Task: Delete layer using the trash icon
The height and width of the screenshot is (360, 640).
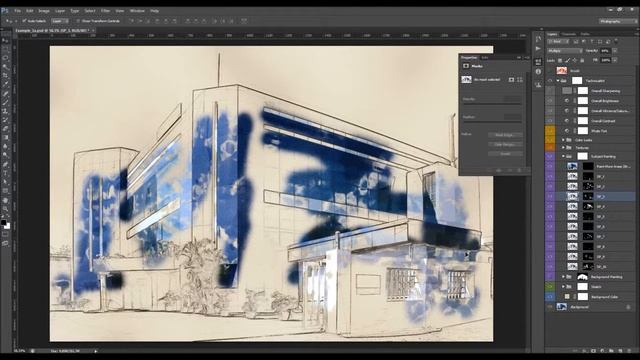Action: click(x=629, y=351)
